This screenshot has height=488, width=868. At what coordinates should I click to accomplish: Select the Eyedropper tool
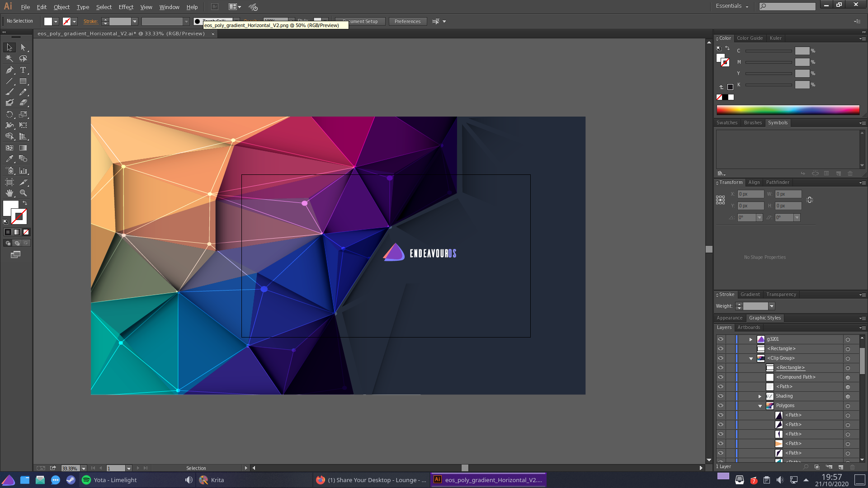(9, 159)
